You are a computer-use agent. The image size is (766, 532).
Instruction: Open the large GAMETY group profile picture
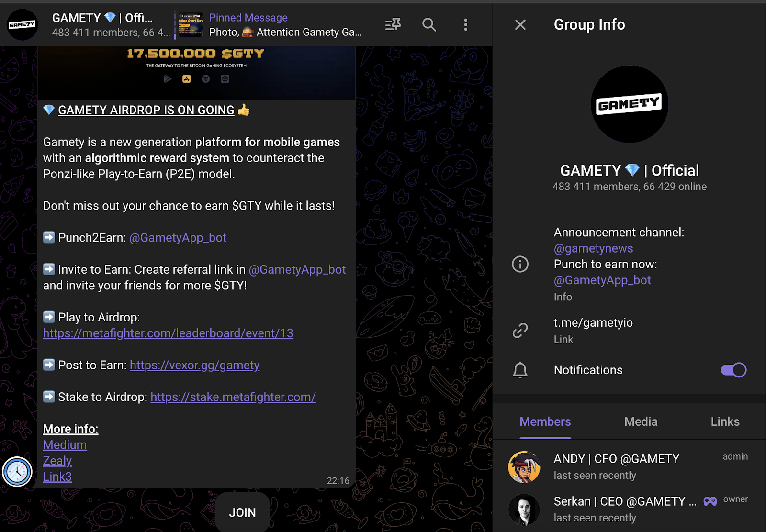630,104
